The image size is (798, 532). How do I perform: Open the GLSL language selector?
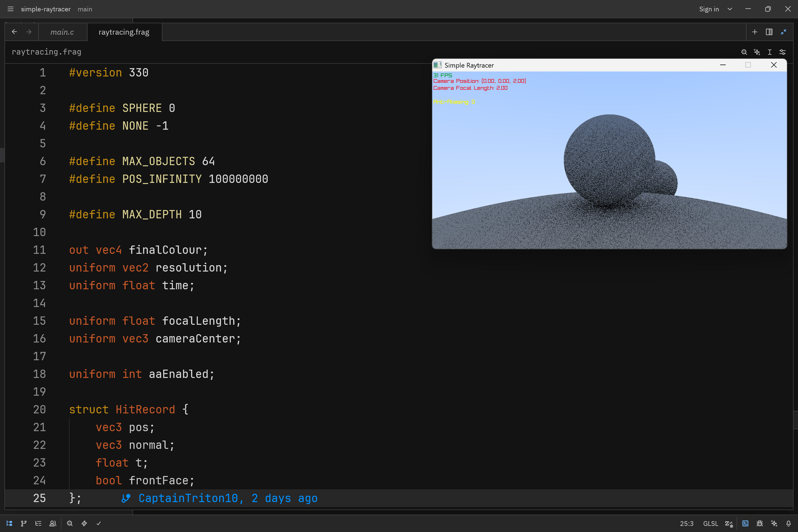pyautogui.click(x=710, y=523)
